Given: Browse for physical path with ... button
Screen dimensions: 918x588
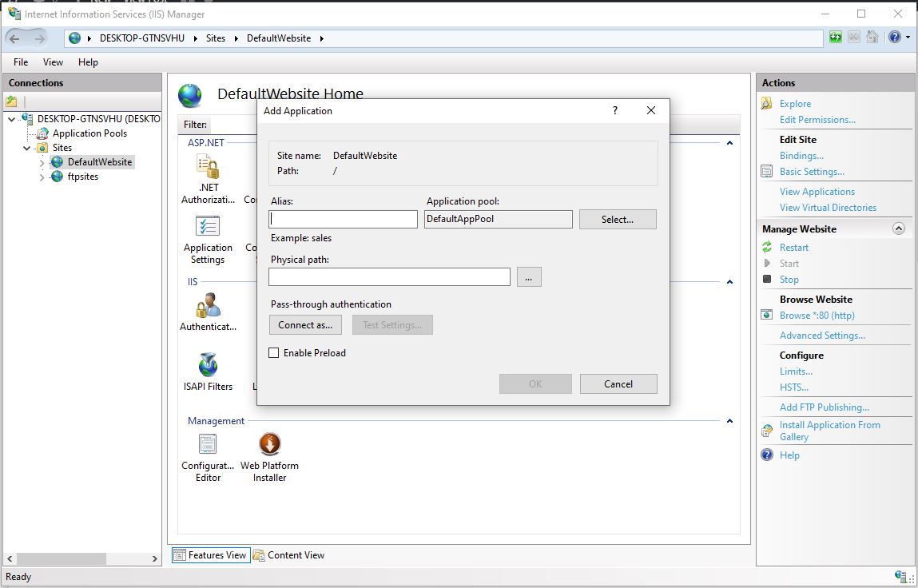Looking at the screenshot, I should click(x=529, y=277).
